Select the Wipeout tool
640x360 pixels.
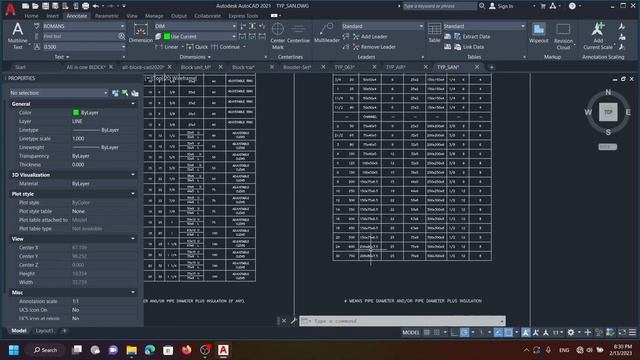point(538,33)
